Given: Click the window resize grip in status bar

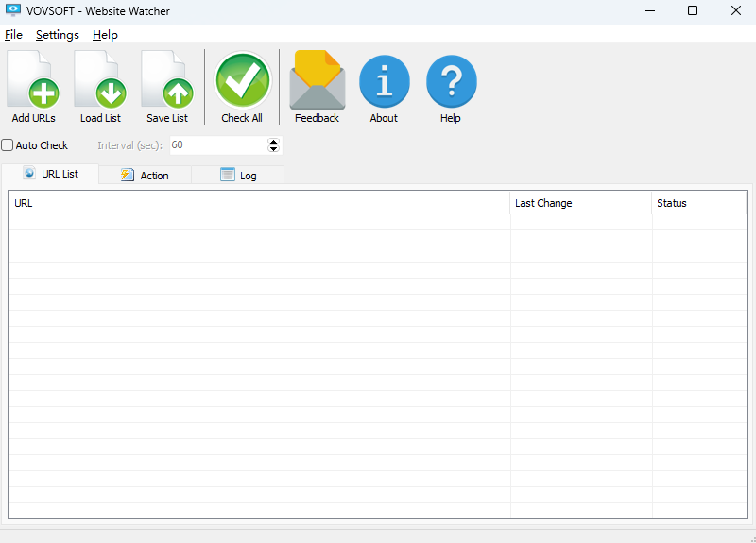Looking at the screenshot, I should pyautogui.click(x=752, y=539).
